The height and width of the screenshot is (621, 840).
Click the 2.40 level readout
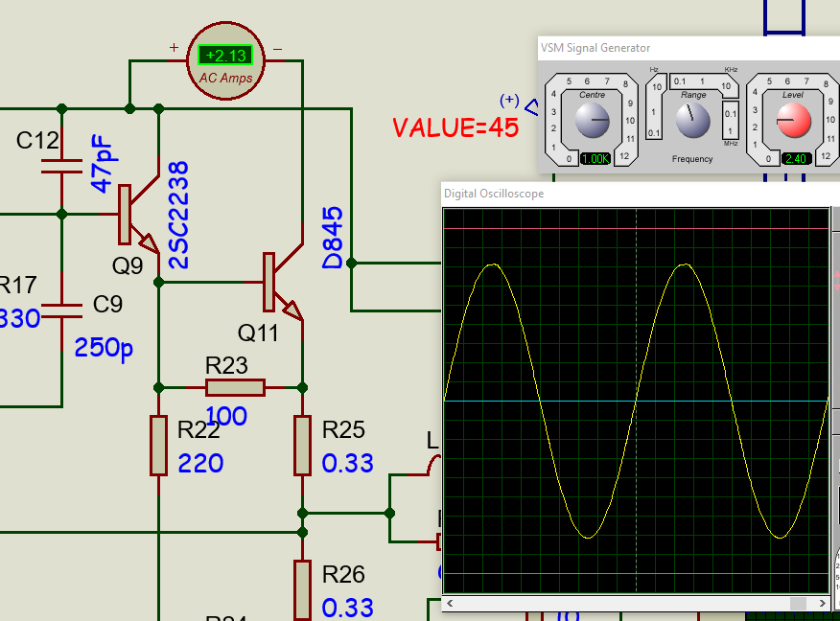coord(795,159)
